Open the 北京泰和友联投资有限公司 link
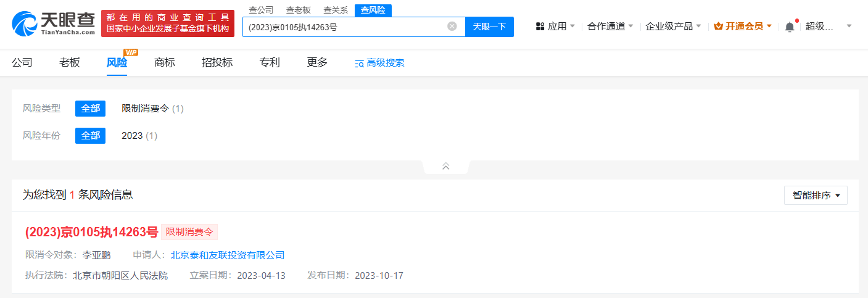 [x=228, y=255]
